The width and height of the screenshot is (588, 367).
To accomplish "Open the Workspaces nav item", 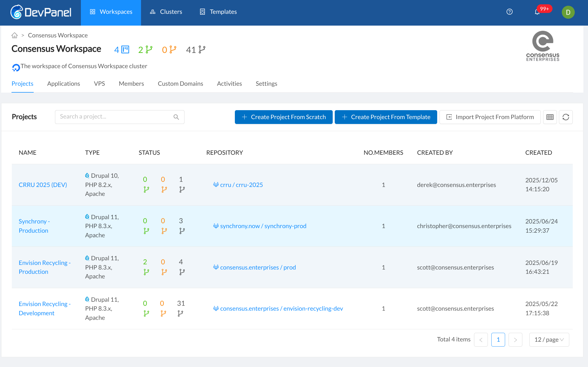I will pos(111,12).
